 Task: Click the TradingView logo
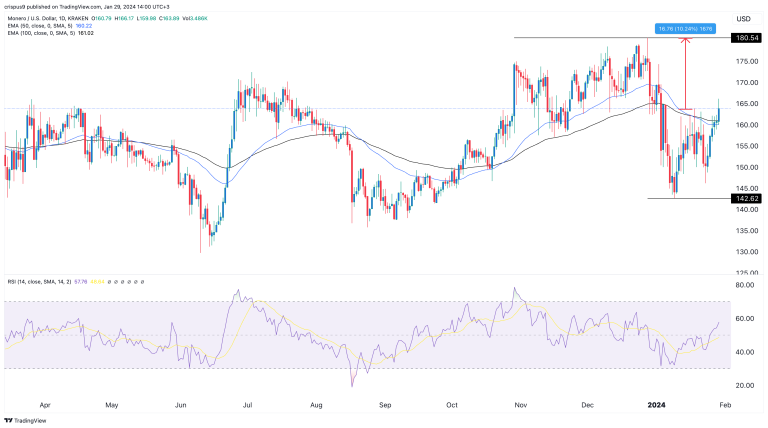pos(25,421)
